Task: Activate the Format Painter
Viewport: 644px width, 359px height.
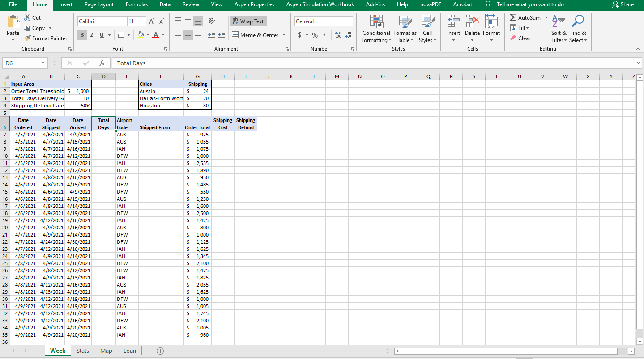Action: [x=46, y=38]
